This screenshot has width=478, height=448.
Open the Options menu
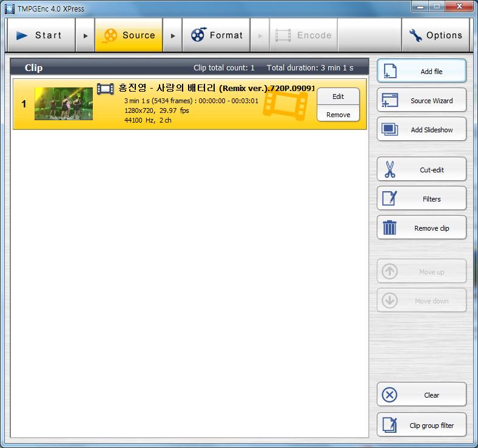coord(436,35)
